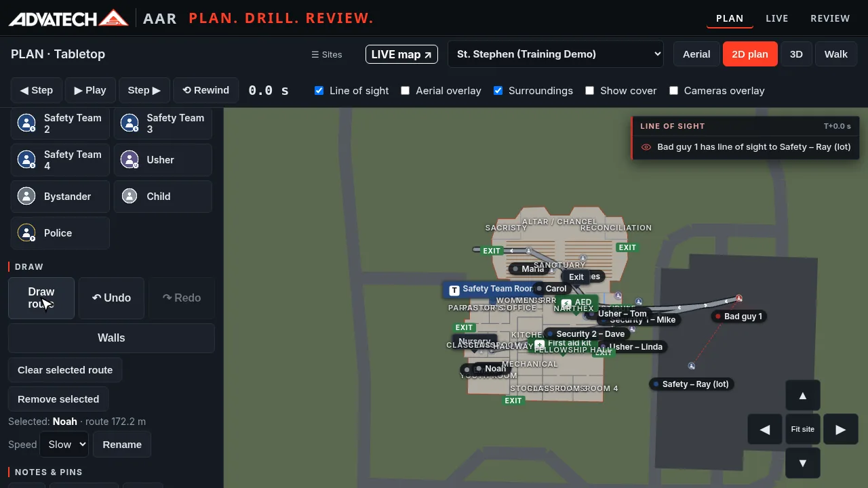Screen dimensions: 868x488
Task: Enable the Show cover checkbox
Action: pyautogui.click(x=590, y=90)
